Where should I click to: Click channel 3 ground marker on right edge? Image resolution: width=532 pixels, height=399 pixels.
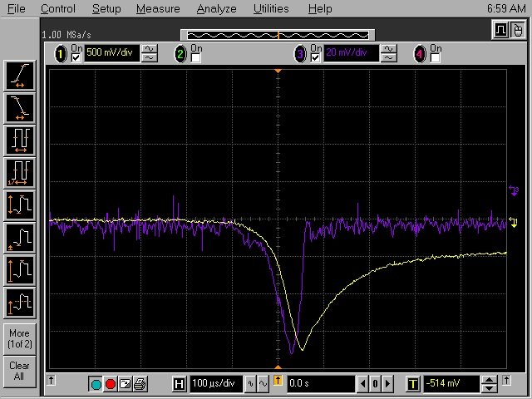(x=514, y=190)
